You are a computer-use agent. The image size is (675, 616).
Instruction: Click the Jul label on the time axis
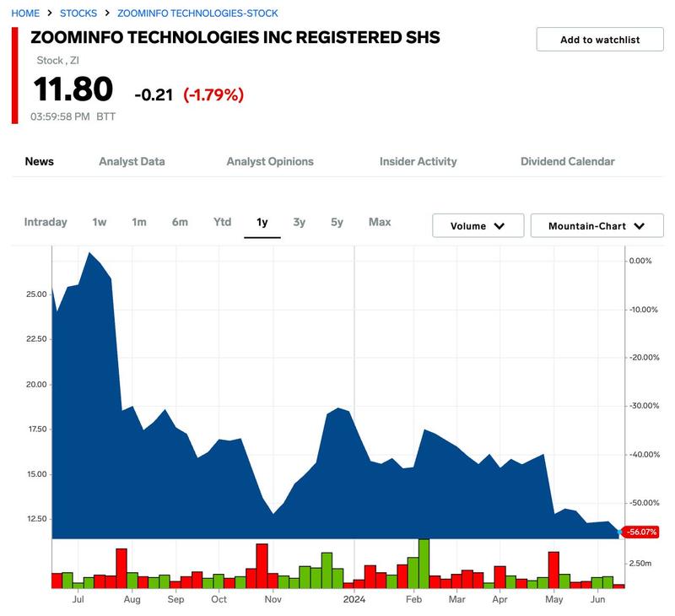coord(78,599)
